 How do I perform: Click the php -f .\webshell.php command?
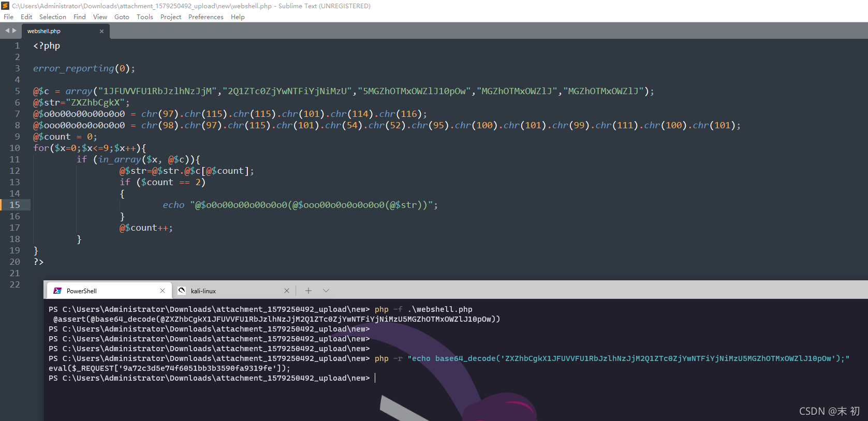(x=423, y=309)
